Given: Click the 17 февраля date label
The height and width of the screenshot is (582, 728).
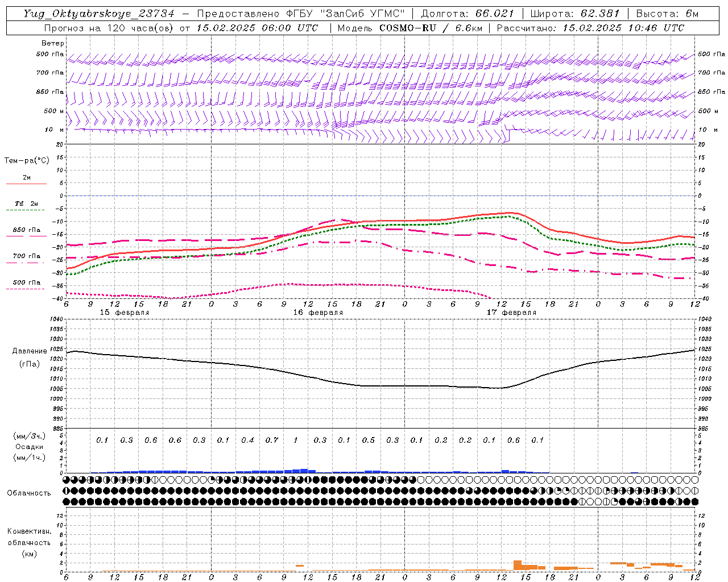Looking at the screenshot, I should pos(511,313).
